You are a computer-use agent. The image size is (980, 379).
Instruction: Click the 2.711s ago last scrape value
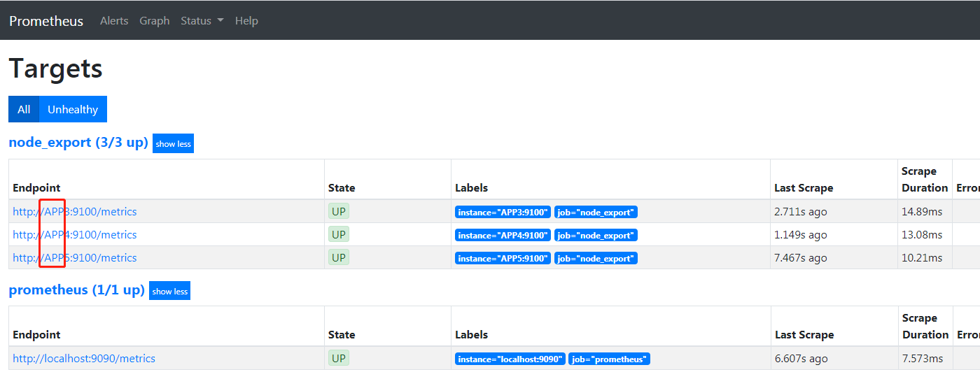[801, 211]
